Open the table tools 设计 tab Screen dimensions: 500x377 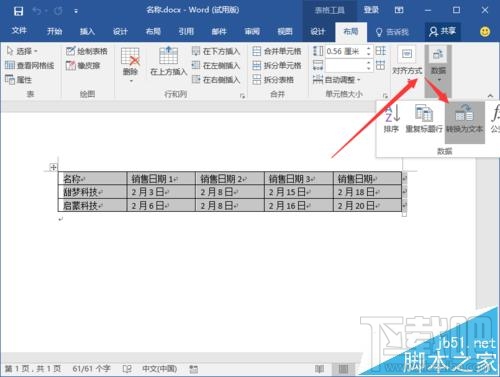click(318, 31)
